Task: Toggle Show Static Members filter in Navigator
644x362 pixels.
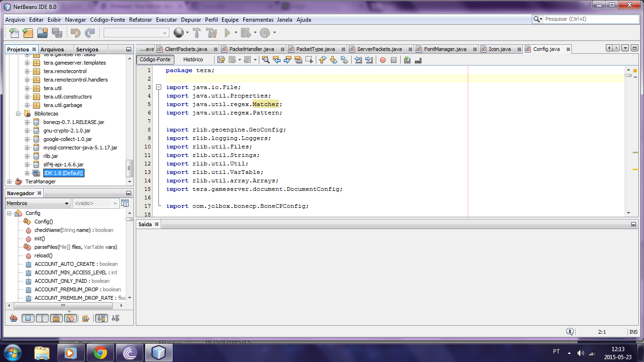Action: click(x=42, y=318)
